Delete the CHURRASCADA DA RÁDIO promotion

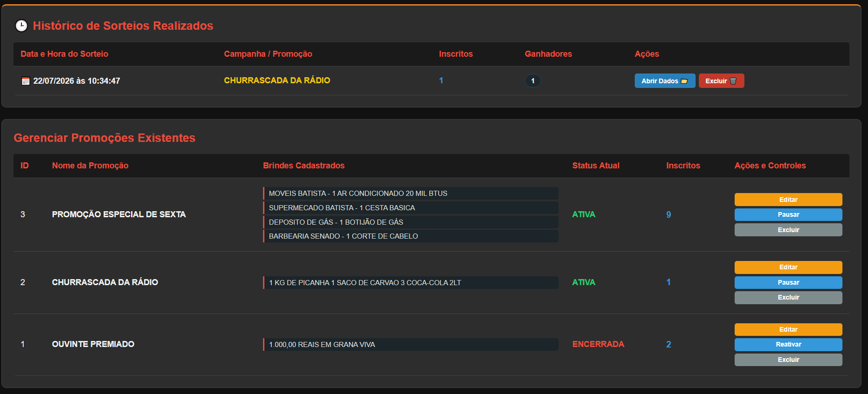788,297
